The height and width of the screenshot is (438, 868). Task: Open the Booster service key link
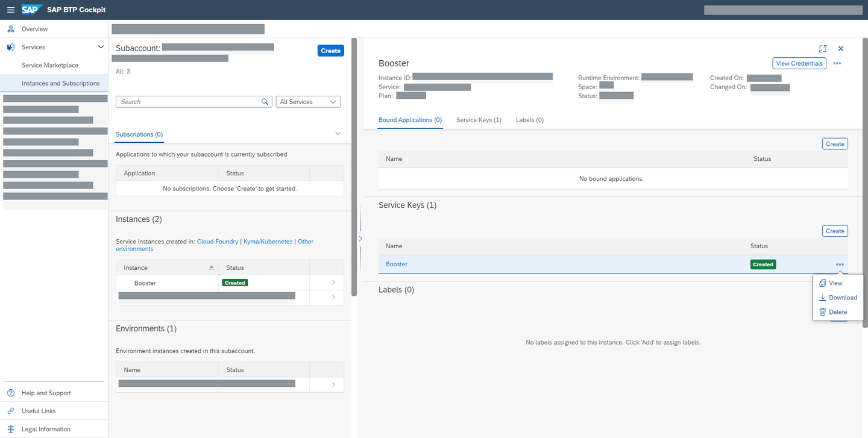[x=397, y=264]
